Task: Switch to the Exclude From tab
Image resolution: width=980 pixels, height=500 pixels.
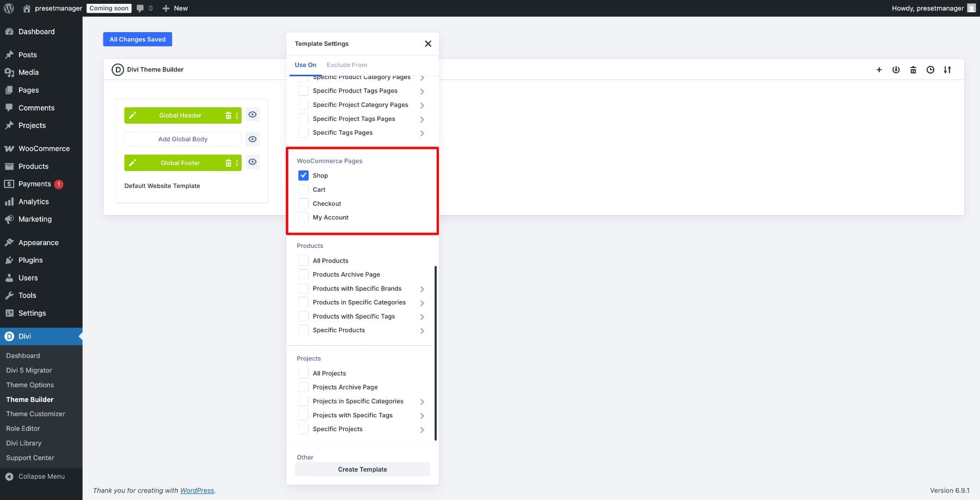Action: pos(347,65)
